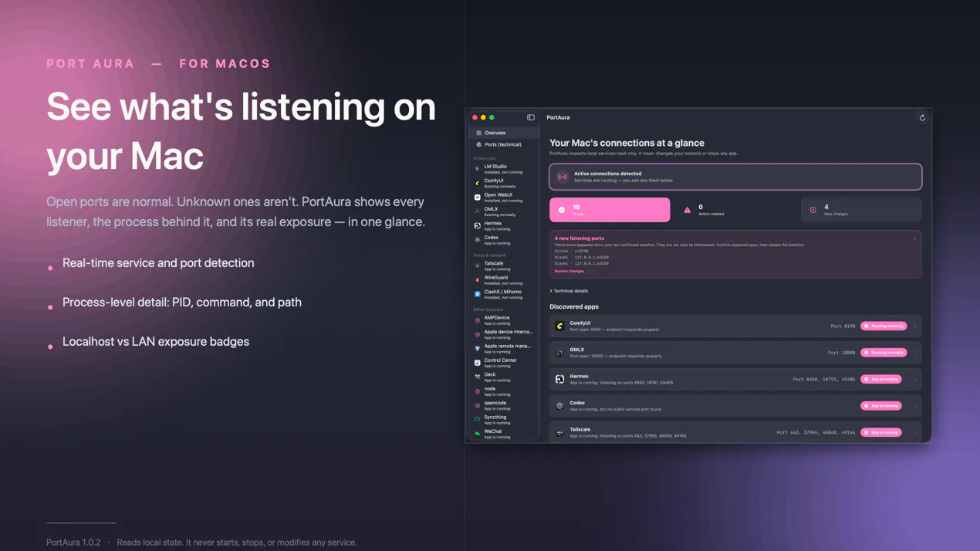Click the New changes plus-circle icon
The height and width of the screenshot is (551, 980).
click(813, 210)
